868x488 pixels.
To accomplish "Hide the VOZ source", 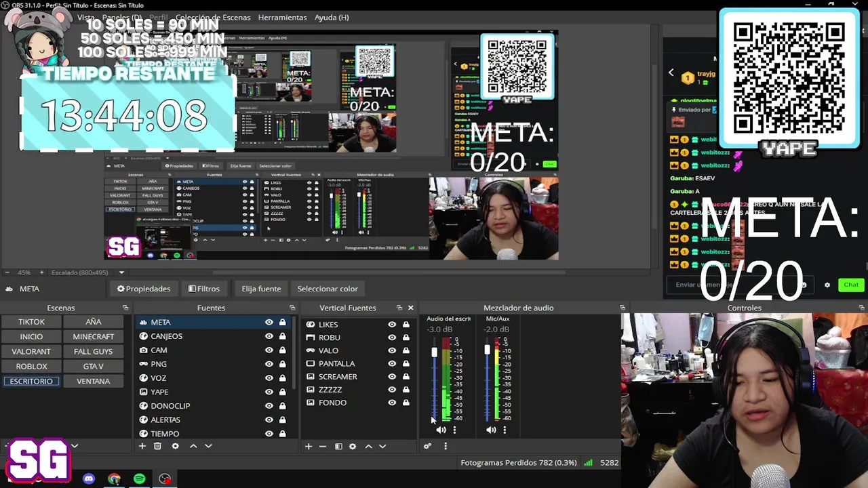I will pos(269,378).
